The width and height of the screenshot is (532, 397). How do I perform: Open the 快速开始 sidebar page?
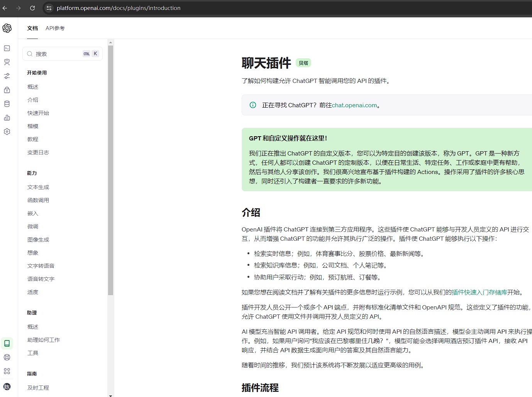(38, 113)
